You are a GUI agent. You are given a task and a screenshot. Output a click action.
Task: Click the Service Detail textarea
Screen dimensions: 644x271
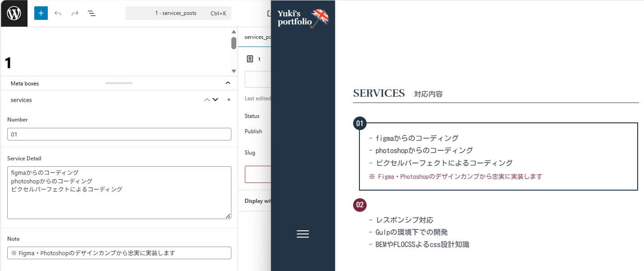119,193
